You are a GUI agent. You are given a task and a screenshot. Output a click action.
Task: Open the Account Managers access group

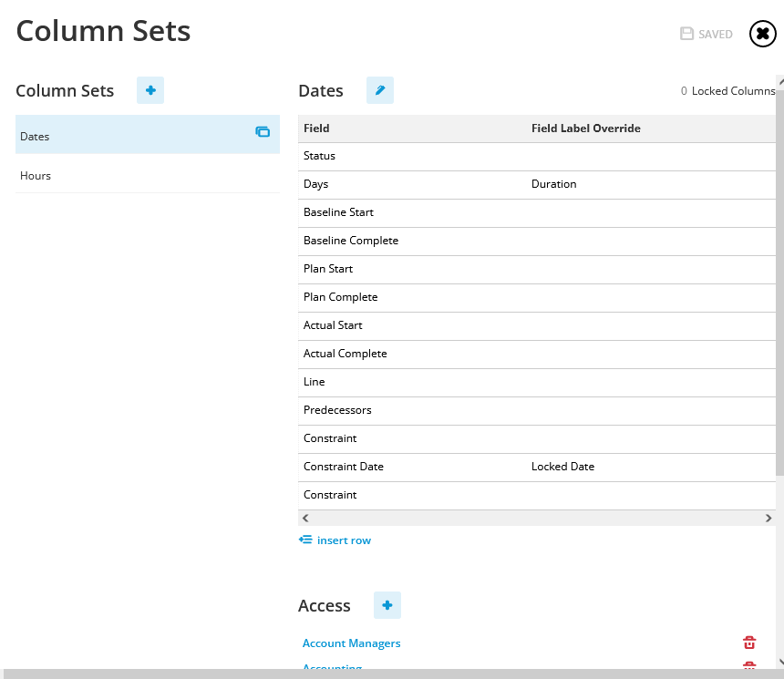coord(351,643)
